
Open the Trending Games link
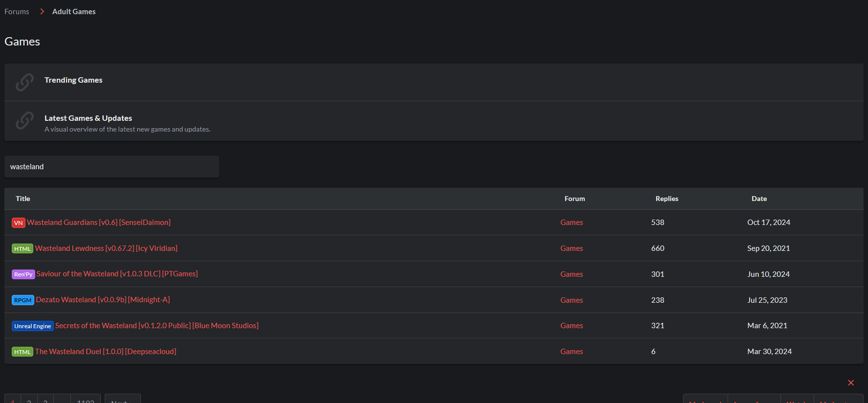(73, 80)
